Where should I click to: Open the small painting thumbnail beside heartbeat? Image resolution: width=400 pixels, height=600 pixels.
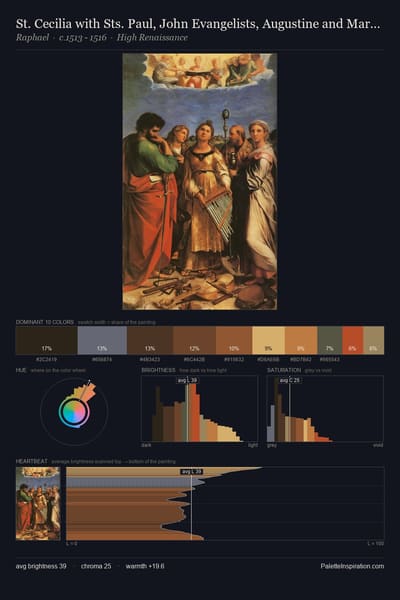[x=38, y=504]
